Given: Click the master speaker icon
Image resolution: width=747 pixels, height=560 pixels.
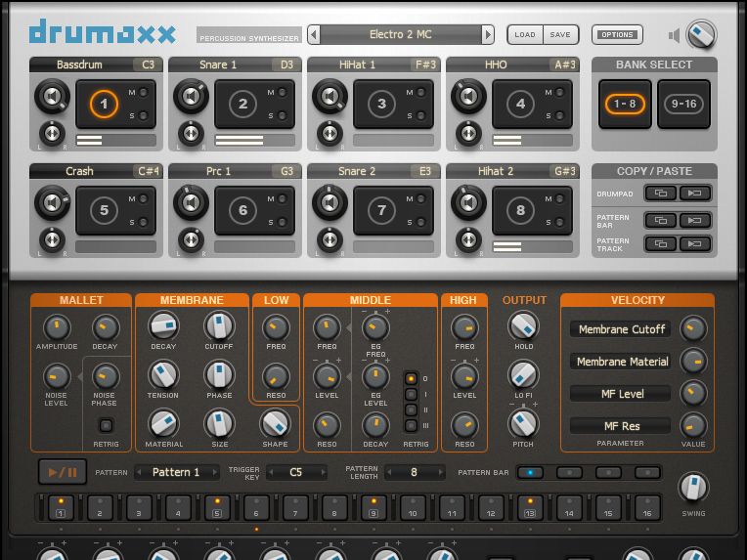Looking at the screenshot, I should click(674, 35).
